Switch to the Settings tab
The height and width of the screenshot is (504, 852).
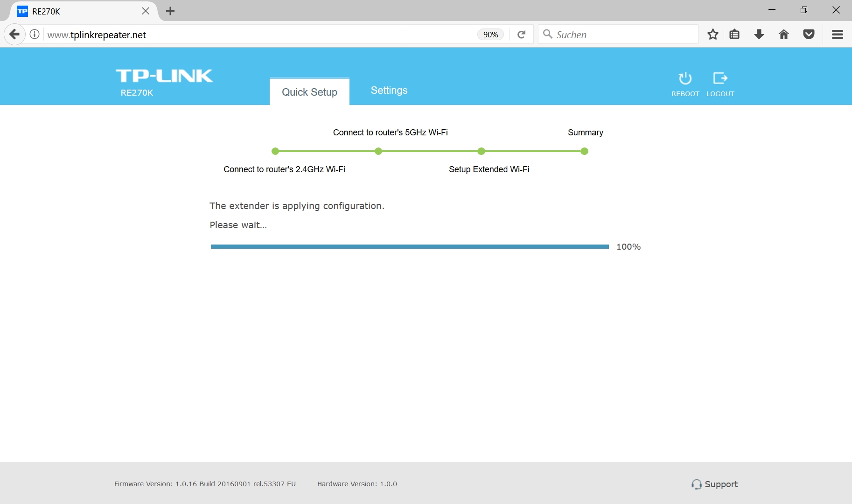[x=389, y=91]
